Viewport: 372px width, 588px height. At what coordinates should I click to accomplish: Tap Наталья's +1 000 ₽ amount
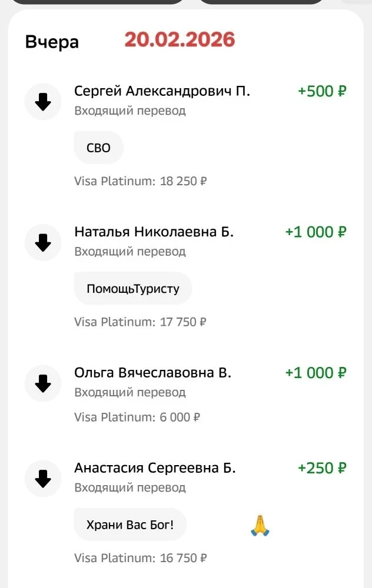tap(315, 232)
